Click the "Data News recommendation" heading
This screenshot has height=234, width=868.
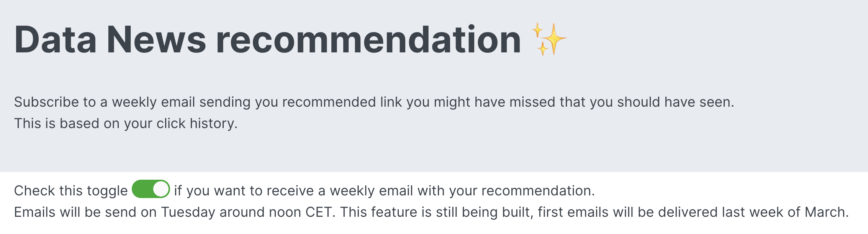click(267, 39)
